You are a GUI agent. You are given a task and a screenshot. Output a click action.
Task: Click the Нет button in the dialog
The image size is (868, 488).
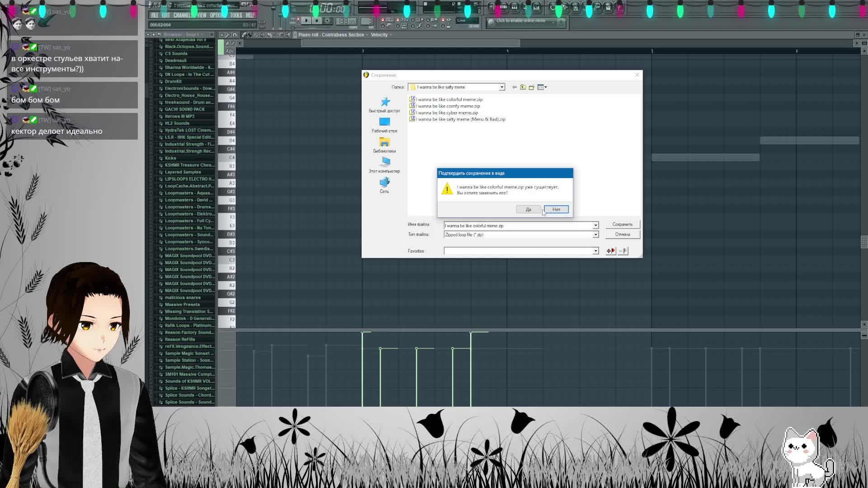pos(556,210)
